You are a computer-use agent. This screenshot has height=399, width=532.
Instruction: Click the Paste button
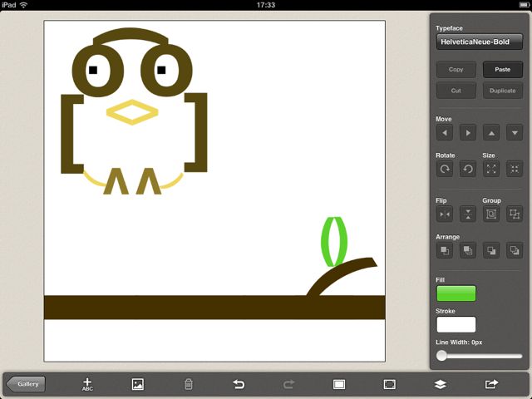pyautogui.click(x=502, y=69)
